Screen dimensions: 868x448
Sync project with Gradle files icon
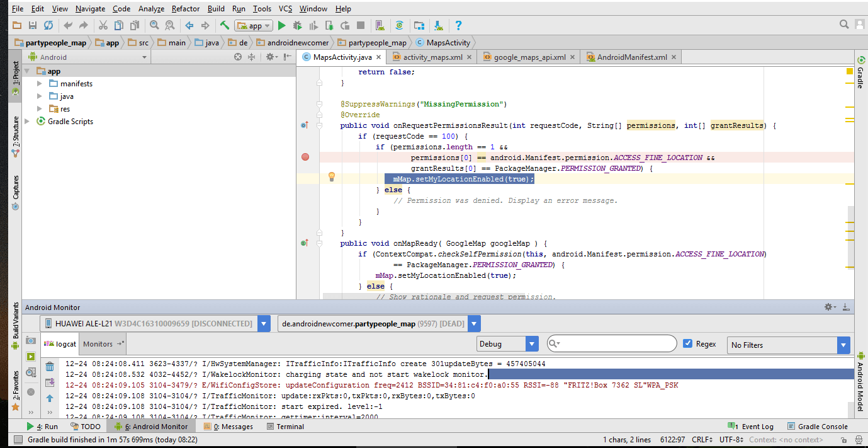click(x=399, y=26)
